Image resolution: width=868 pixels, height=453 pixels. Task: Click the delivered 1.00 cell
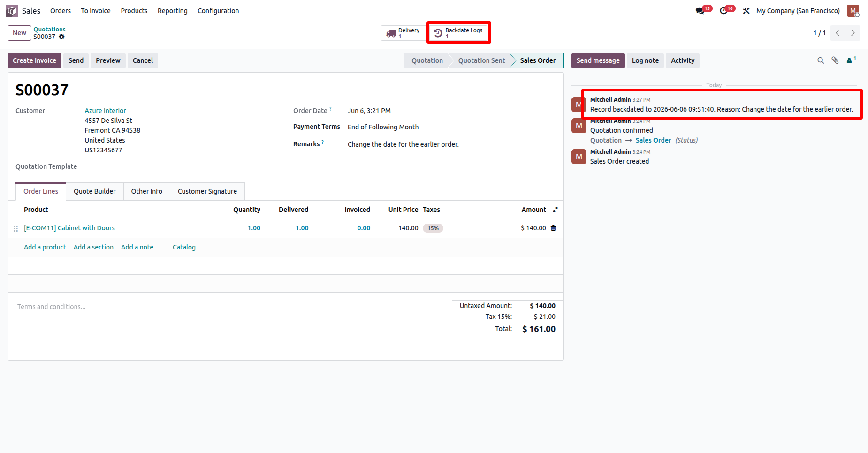point(302,228)
